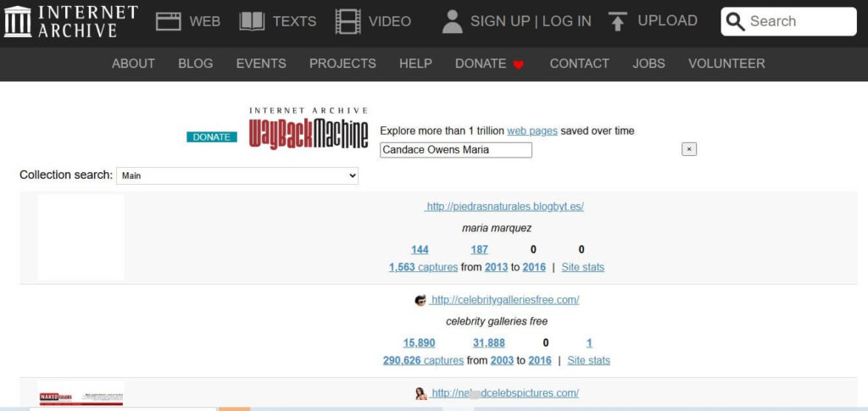Click the celebritygalleriesfree favicon
The width and height of the screenshot is (868, 411).
pyautogui.click(x=420, y=300)
